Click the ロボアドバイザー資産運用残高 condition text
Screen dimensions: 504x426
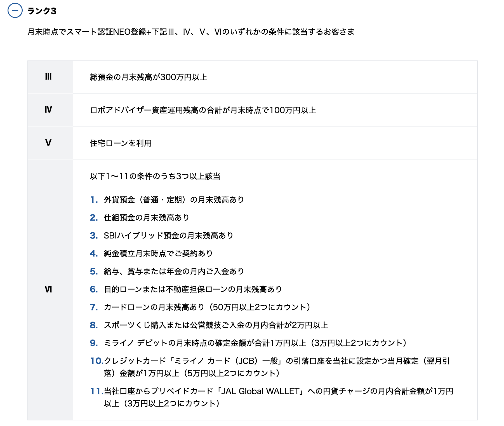203,110
